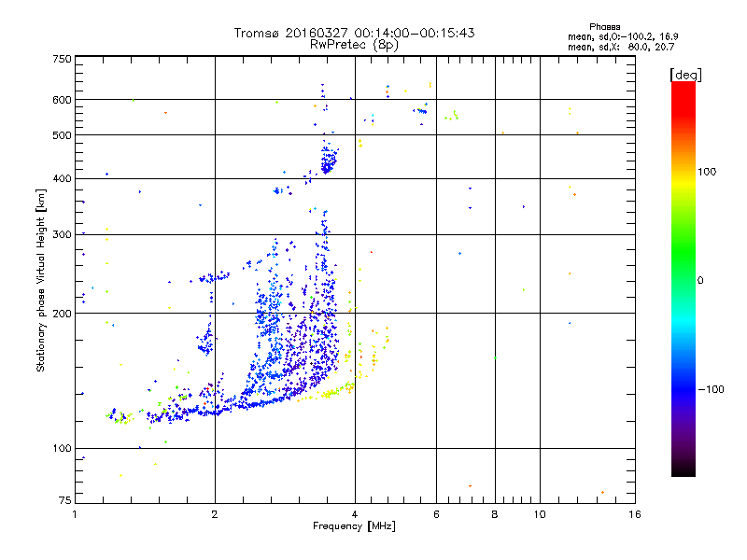Click the y-axis tick label '100'

[63, 449]
